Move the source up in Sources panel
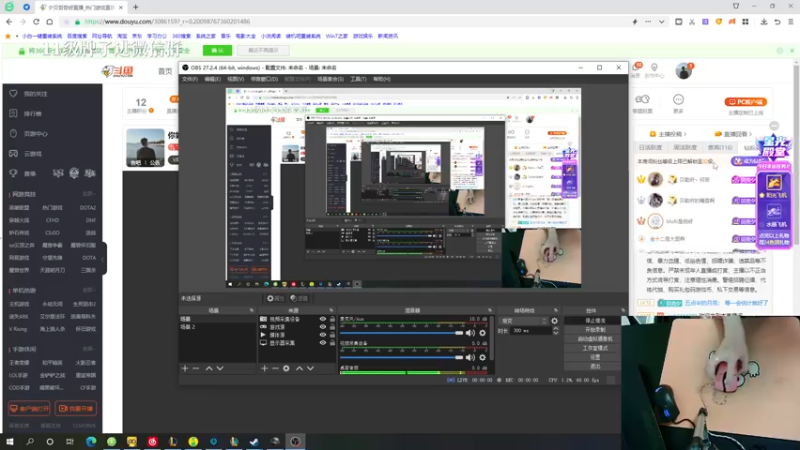The image size is (800, 450). pos(299,368)
